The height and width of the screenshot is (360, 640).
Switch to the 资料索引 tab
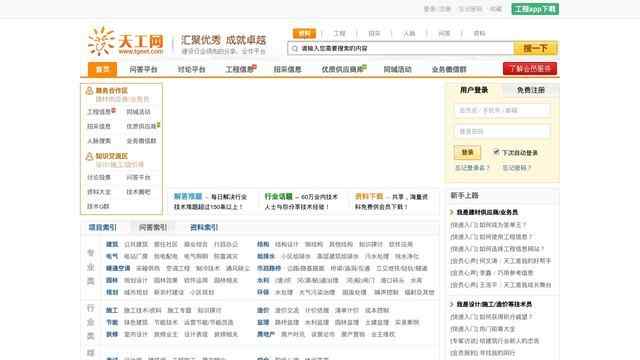pos(204,228)
